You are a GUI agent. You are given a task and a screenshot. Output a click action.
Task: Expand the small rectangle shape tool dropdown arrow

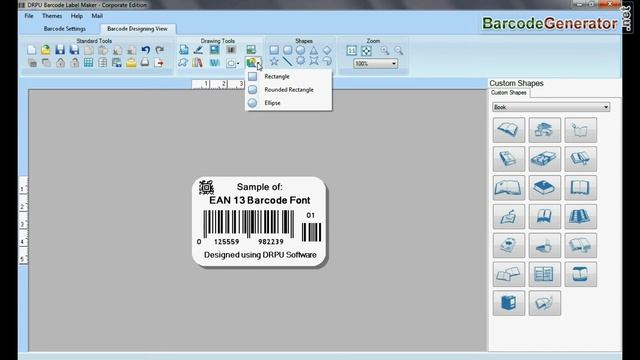tap(238, 63)
